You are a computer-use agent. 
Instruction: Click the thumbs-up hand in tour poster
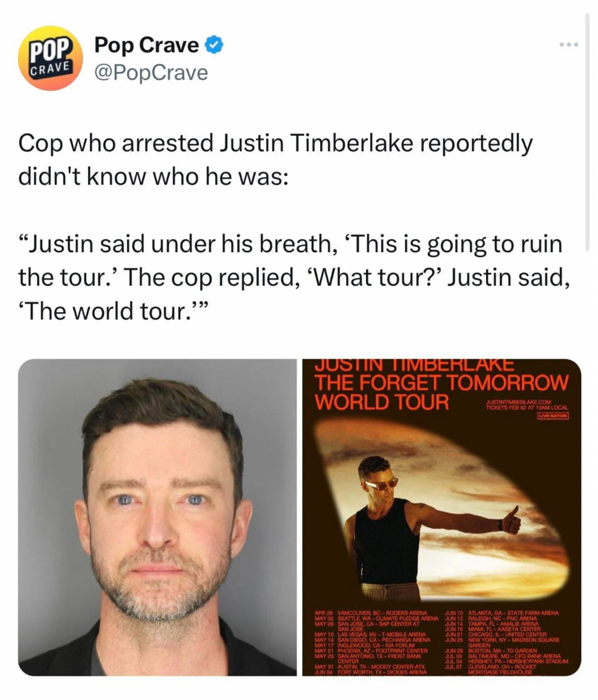click(511, 520)
